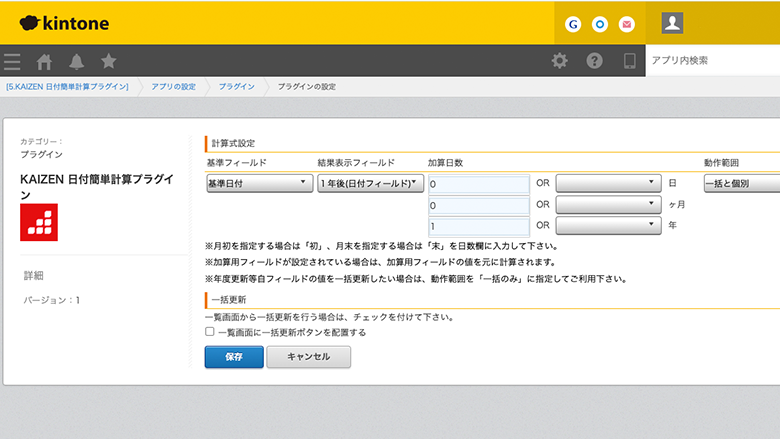The width and height of the screenshot is (780, 439).
Task: Open the OR dropdown for ヶ月 row
Action: click(608, 204)
